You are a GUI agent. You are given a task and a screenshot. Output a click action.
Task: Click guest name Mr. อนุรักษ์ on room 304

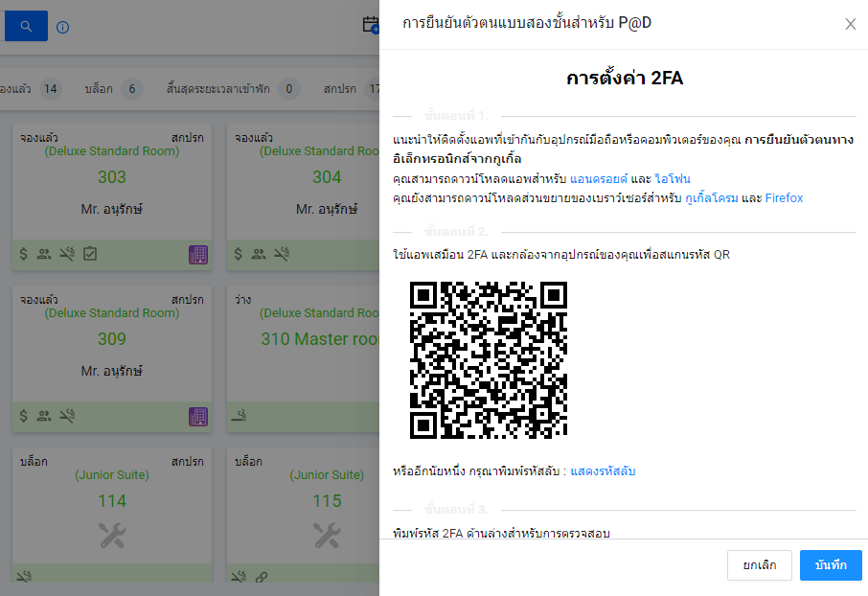[327, 210]
